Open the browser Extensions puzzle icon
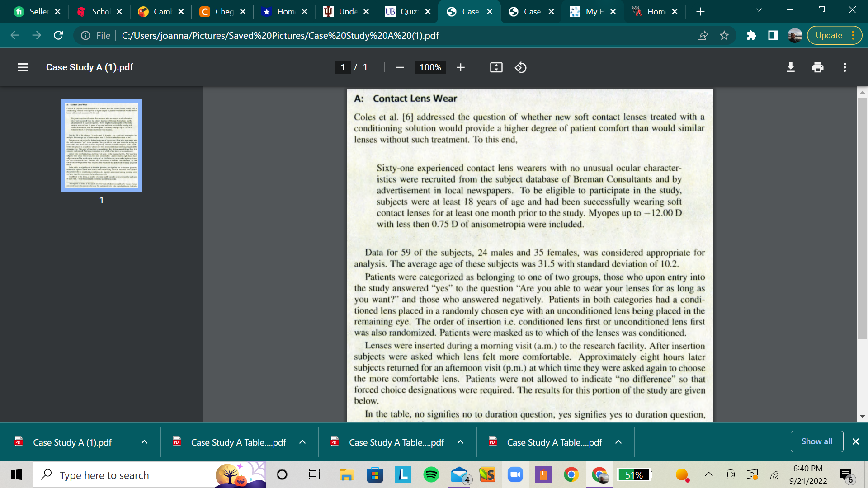 pyautogui.click(x=751, y=35)
